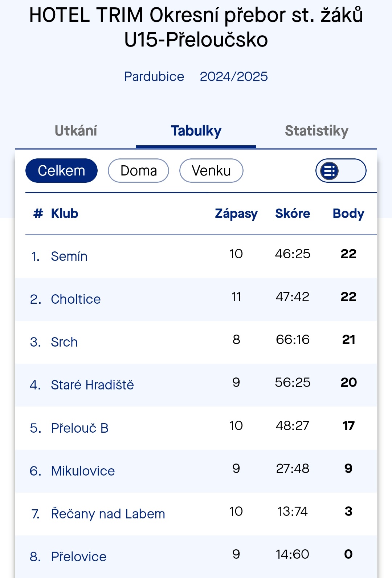392x578 pixels.
Task: Open the Přelovice club link
Action: coord(79,557)
